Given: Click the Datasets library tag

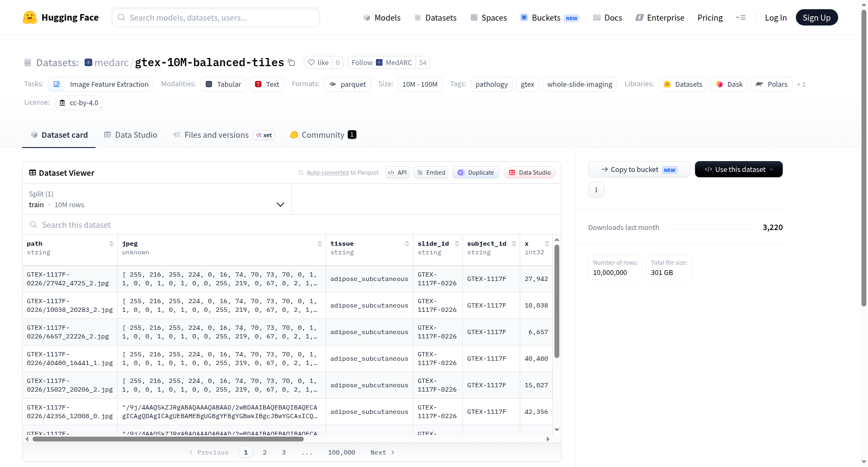Looking at the screenshot, I should pyautogui.click(x=683, y=84).
